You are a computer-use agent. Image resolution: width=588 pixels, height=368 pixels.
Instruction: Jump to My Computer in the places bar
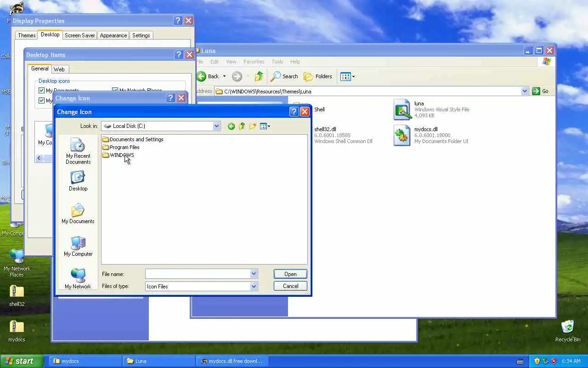[78, 246]
